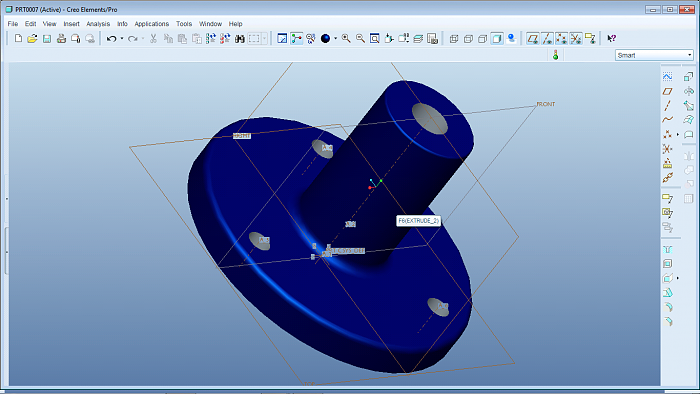Screen dimensions: 700x394
Task: Switch to Hidden Line display mode
Action: pyautogui.click(x=468, y=39)
